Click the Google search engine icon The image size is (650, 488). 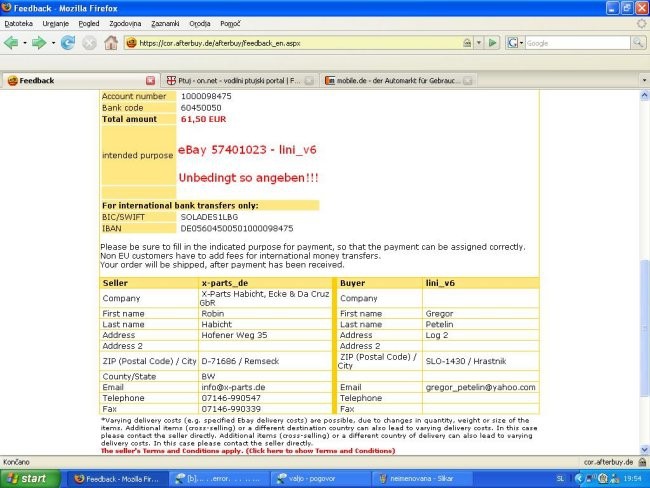[513, 43]
